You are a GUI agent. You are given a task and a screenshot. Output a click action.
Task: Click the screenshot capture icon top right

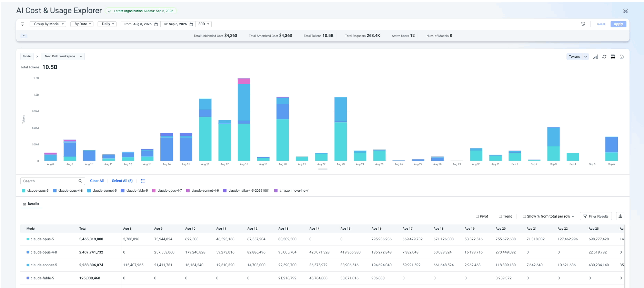(x=625, y=11)
